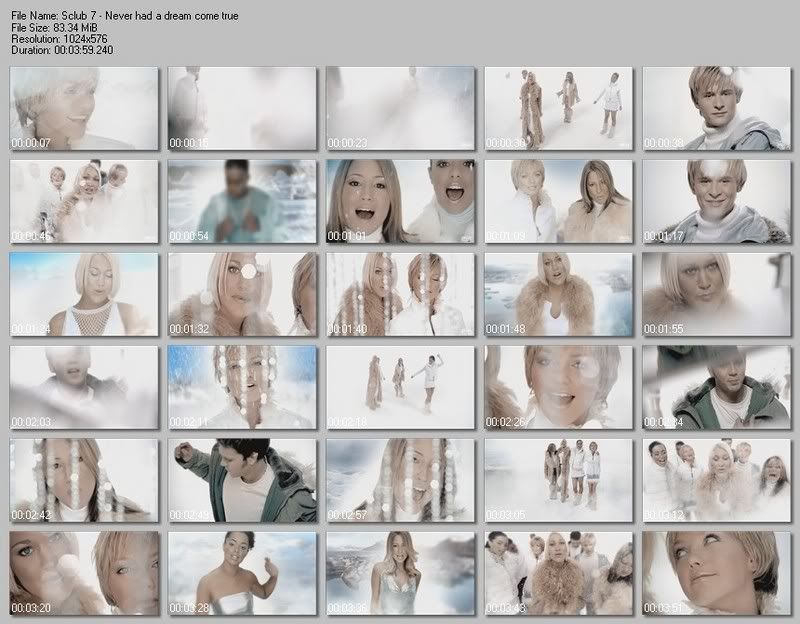Pick the blurry frame at 00:00:23
Screen dimensions: 800x624
pos(401,108)
